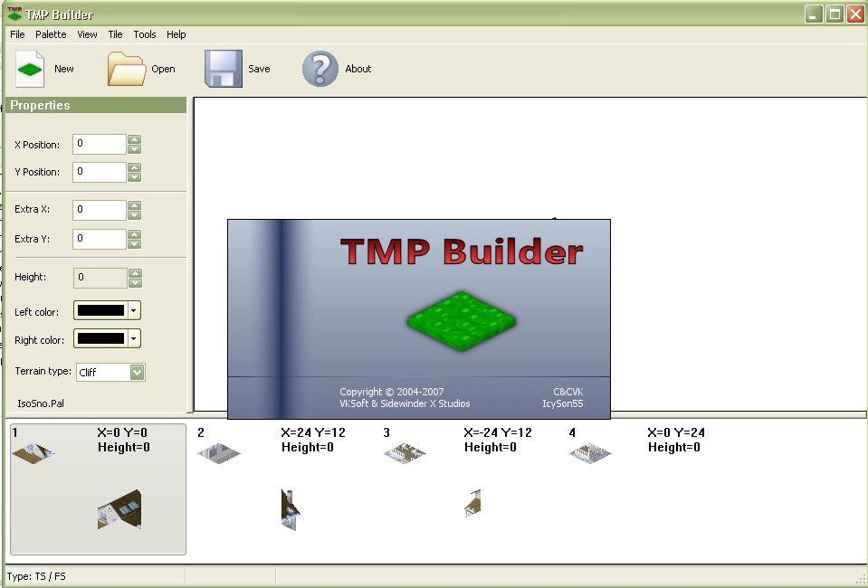Click the New tile toolbar icon
The image size is (868, 588).
(x=31, y=69)
